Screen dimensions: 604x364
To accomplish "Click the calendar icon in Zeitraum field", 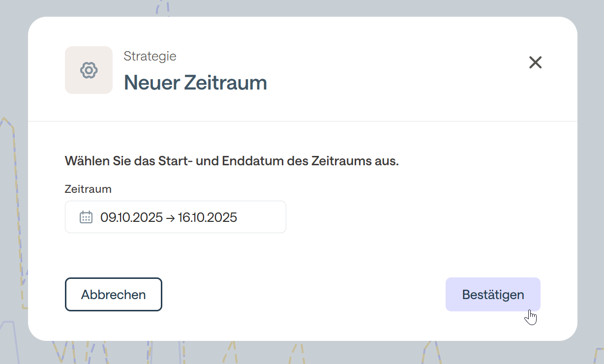I will pos(86,217).
